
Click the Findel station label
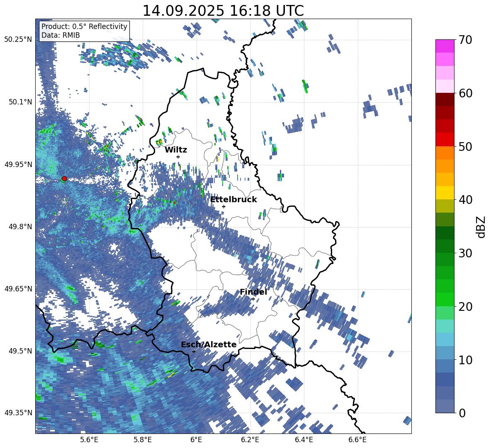[253, 292]
